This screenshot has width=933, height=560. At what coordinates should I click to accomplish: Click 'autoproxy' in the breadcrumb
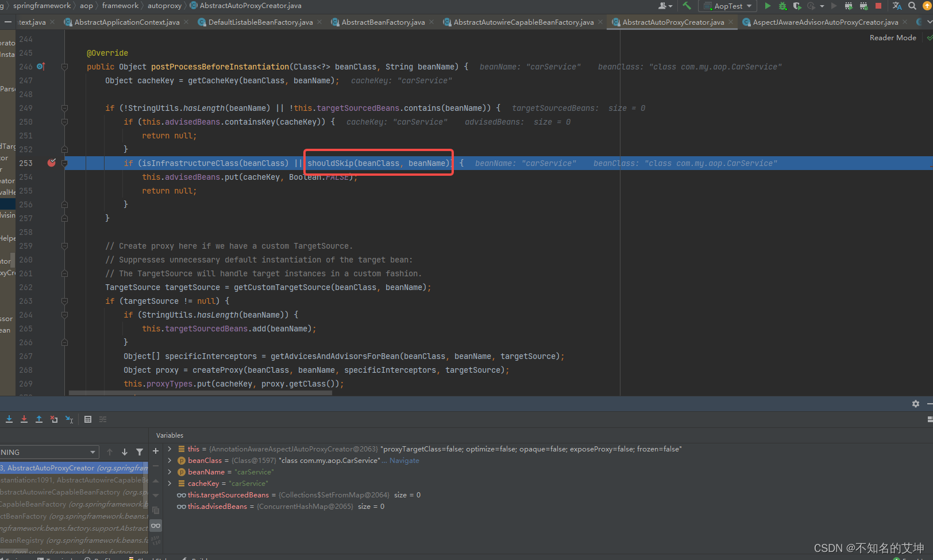point(164,6)
